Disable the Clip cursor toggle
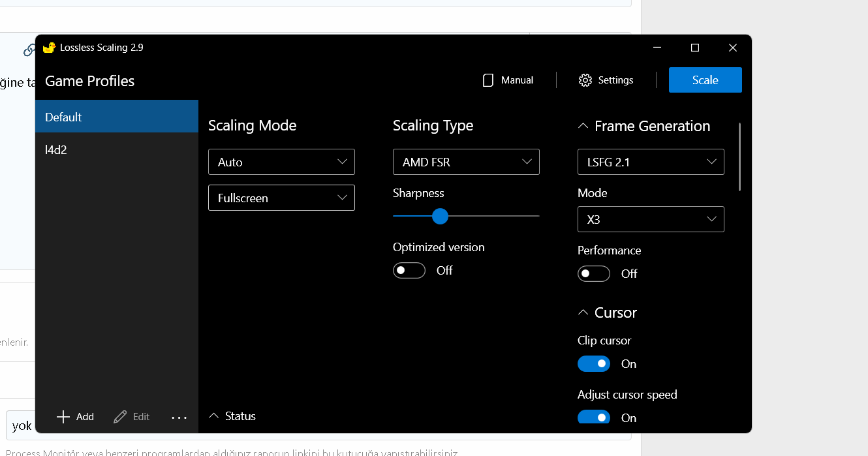The width and height of the screenshot is (868, 456). click(594, 364)
